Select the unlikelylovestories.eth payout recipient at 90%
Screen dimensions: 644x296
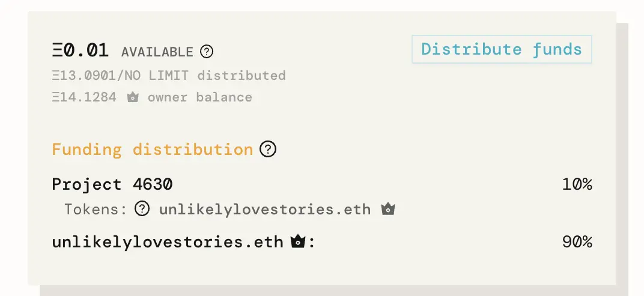pos(167,242)
